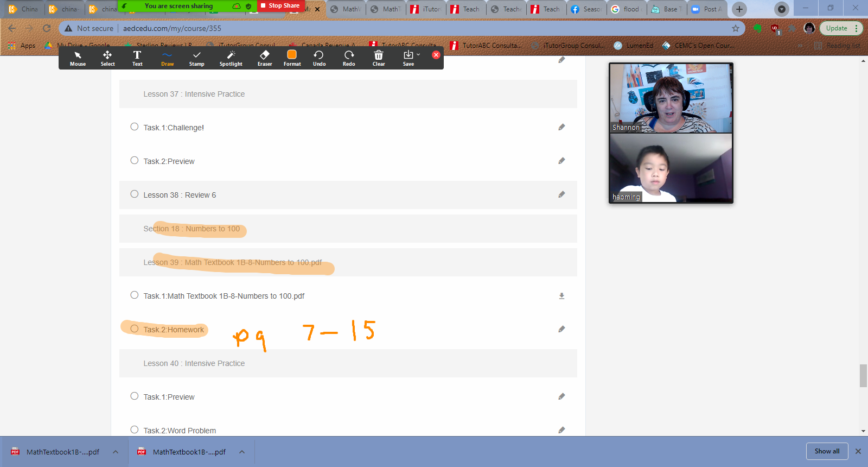Open the tab search dropdown
This screenshot has height=467, width=868.
click(782, 9)
